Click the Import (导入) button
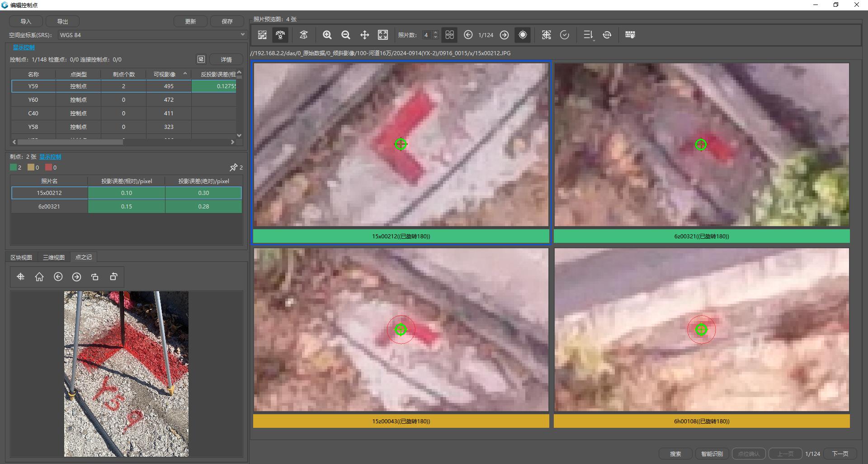 tap(26, 21)
